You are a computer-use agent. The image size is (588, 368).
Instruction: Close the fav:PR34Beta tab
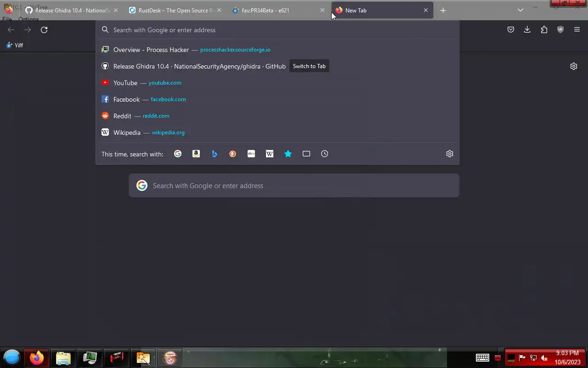click(322, 10)
